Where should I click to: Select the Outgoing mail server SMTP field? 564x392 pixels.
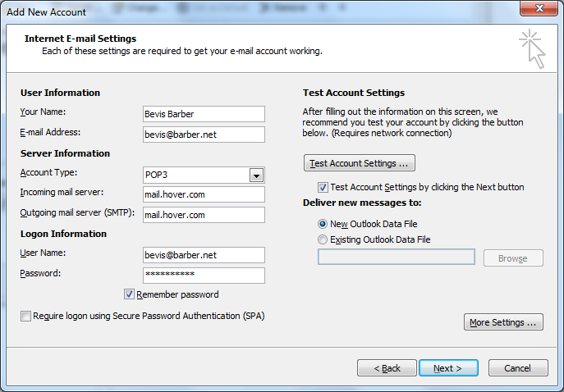coord(204,215)
